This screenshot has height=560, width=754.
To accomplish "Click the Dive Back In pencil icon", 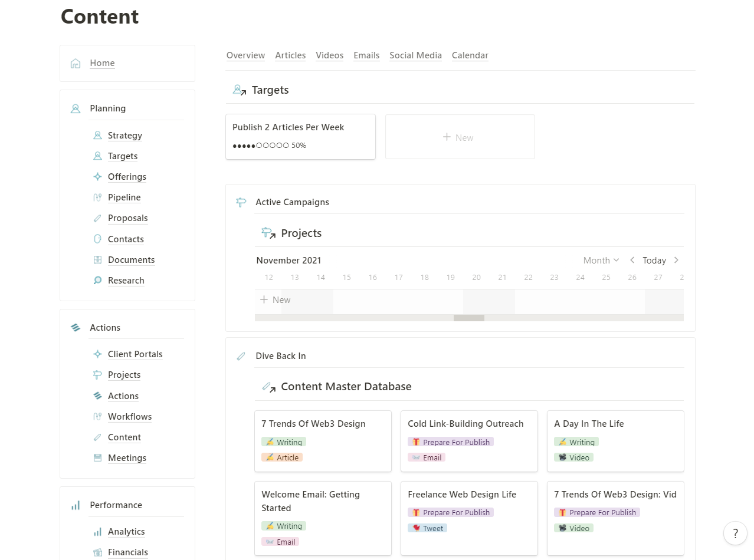I will click(x=241, y=356).
